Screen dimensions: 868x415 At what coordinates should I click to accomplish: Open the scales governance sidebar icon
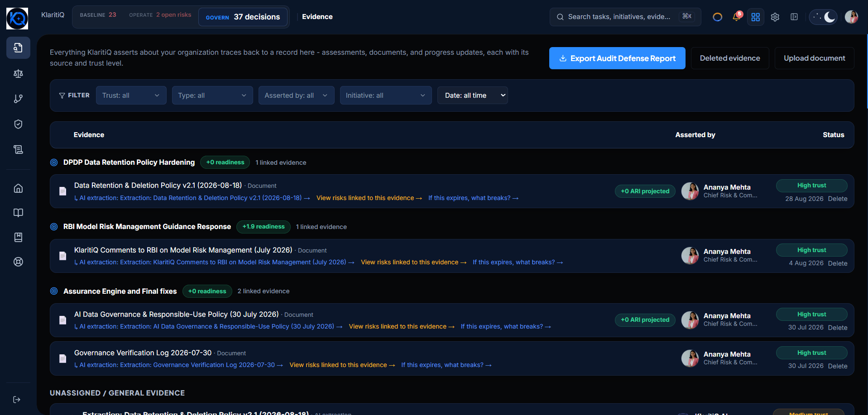[x=18, y=73]
